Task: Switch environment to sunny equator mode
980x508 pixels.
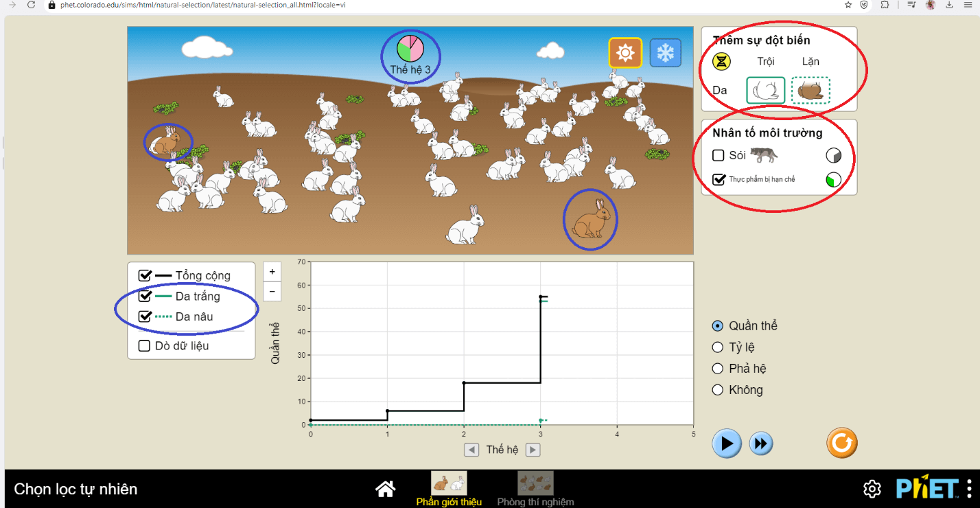Action: coord(625,53)
